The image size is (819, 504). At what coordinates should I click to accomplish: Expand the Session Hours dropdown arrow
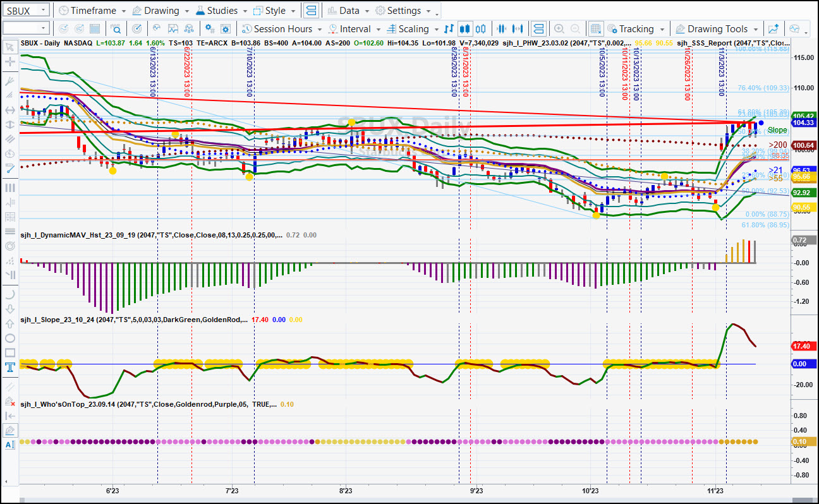pyautogui.click(x=320, y=30)
